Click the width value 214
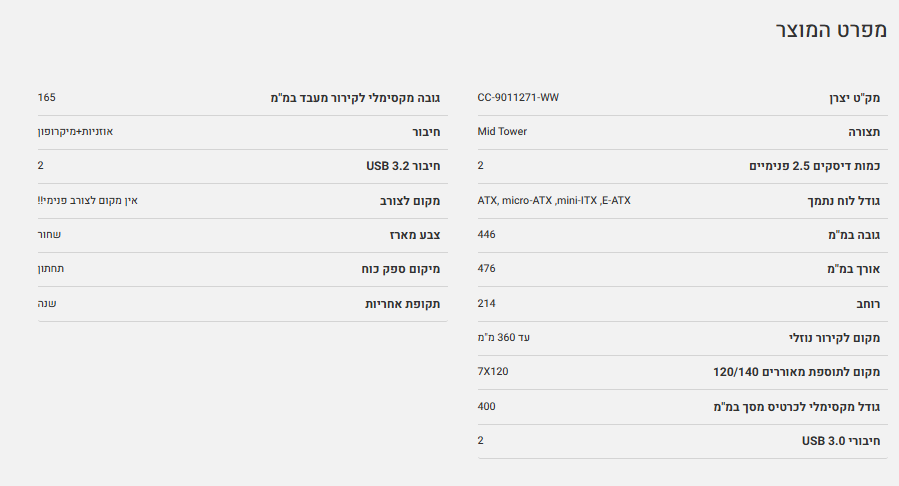The width and height of the screenshot is (899, 486). pyautogui.click(x=487, y=303)
